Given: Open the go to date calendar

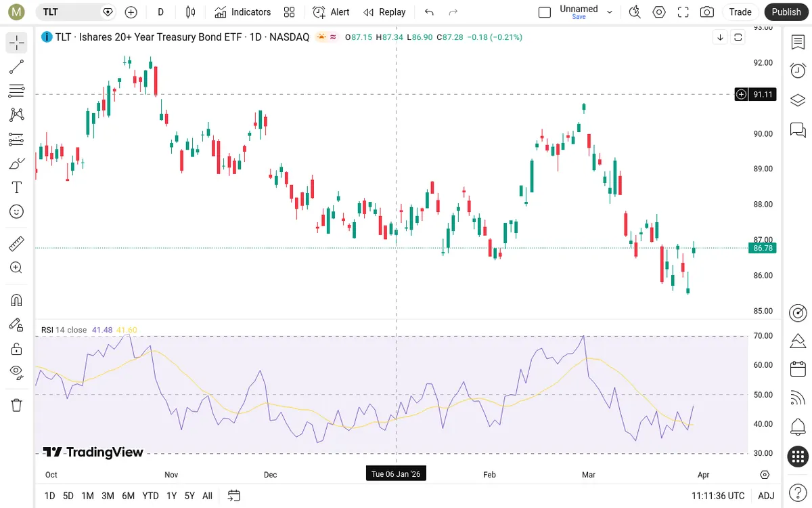Looking at the screenshot, I should point(233,496).
